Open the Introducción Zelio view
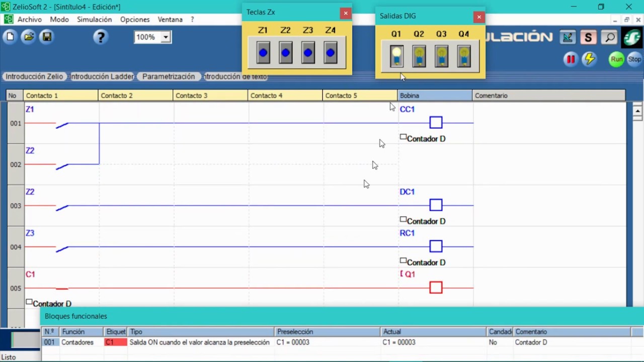The height and width of the screenshot is (362, 644). coord(34,77)
